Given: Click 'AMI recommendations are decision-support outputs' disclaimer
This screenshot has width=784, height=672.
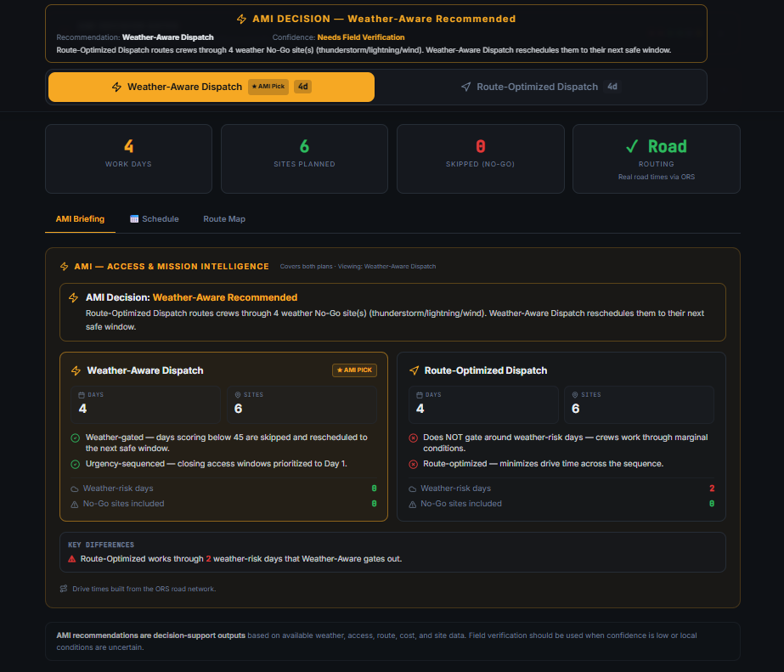Looking at the screenshot, I should click(151, 635).
